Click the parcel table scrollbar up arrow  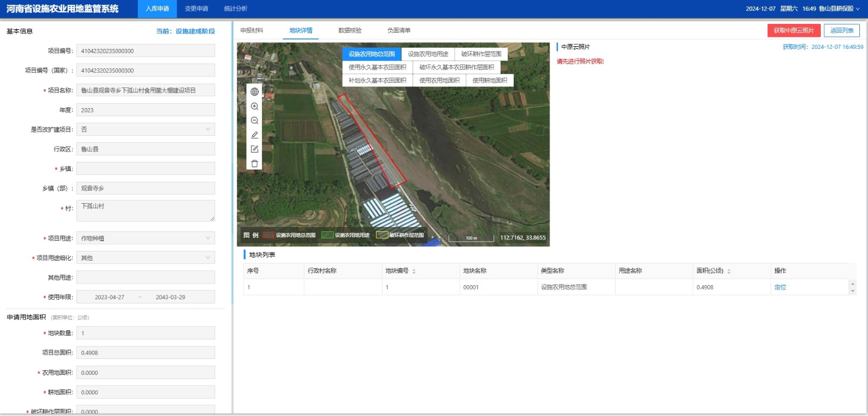point(853,283)
